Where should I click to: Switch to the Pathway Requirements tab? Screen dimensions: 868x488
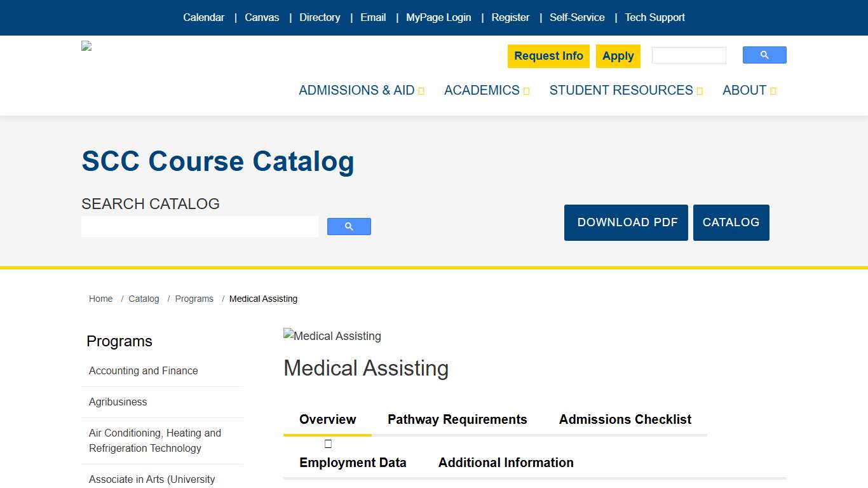pyautogui.click(x=457, y=419)
